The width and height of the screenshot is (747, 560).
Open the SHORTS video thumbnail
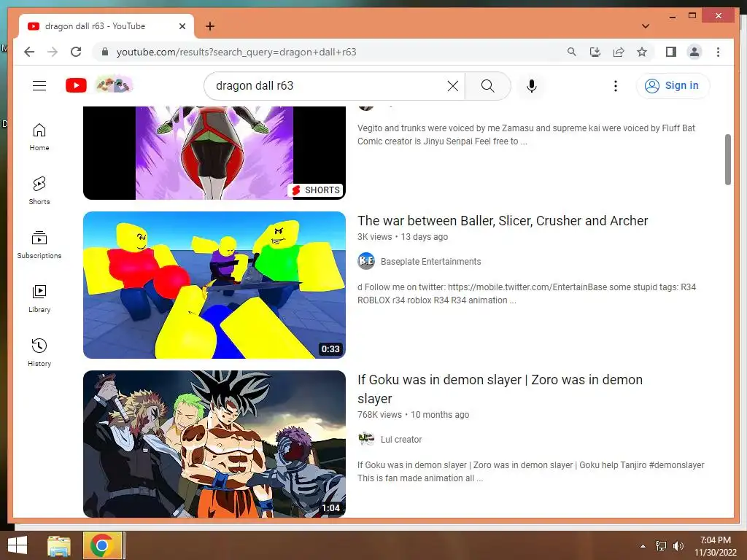click(x=214, y=152)
